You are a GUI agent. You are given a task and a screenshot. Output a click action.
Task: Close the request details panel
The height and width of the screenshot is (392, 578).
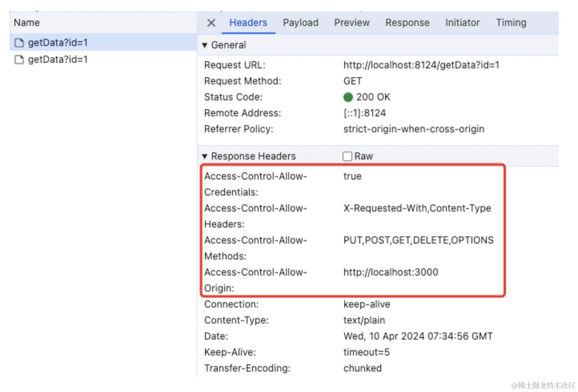pos(211,23)
